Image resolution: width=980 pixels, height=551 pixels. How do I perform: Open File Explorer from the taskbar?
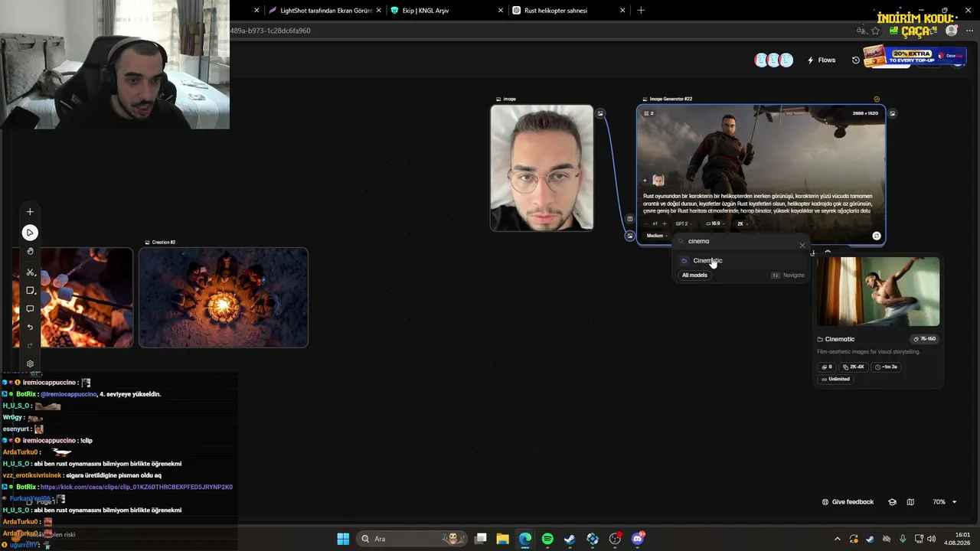[502, 539]
